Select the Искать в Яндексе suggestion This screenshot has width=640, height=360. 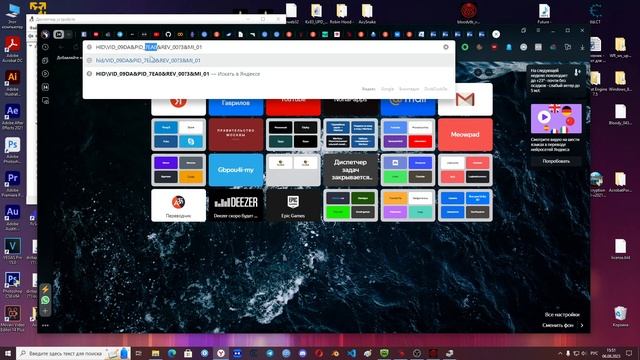[269, 74]
